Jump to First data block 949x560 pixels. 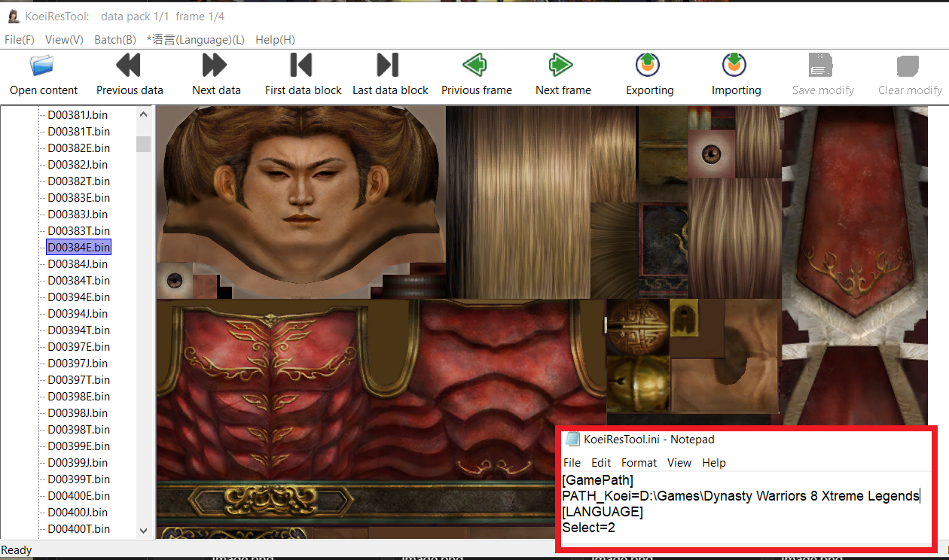coord(302,65)
